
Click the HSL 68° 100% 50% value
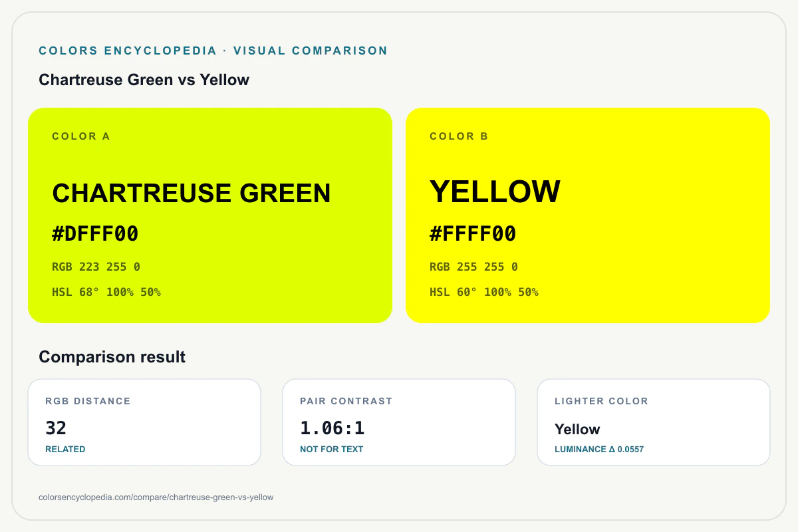(106, 292)
